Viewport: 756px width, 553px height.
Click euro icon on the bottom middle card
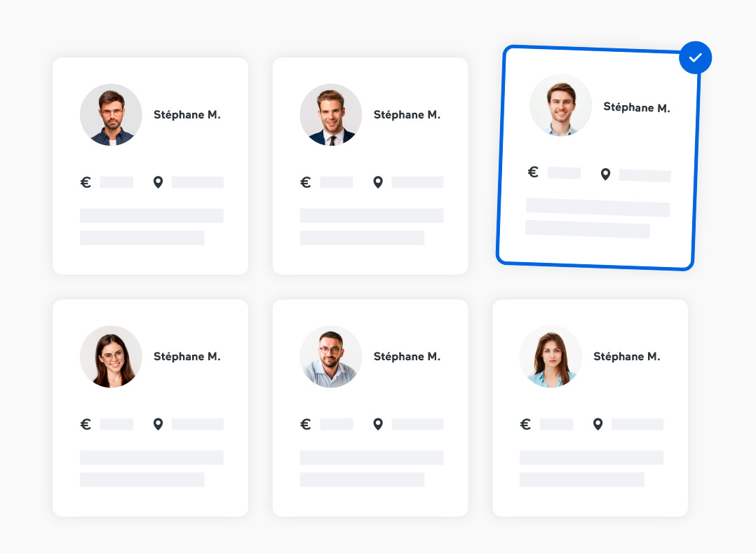(x=305, y=424)
